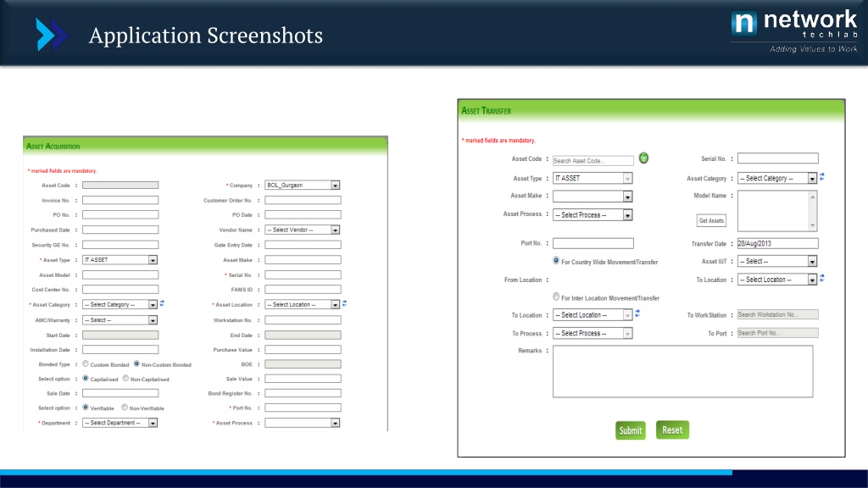Click the blue chevron arrow icon in header
868x488 pixels.
tap(51, 35)
